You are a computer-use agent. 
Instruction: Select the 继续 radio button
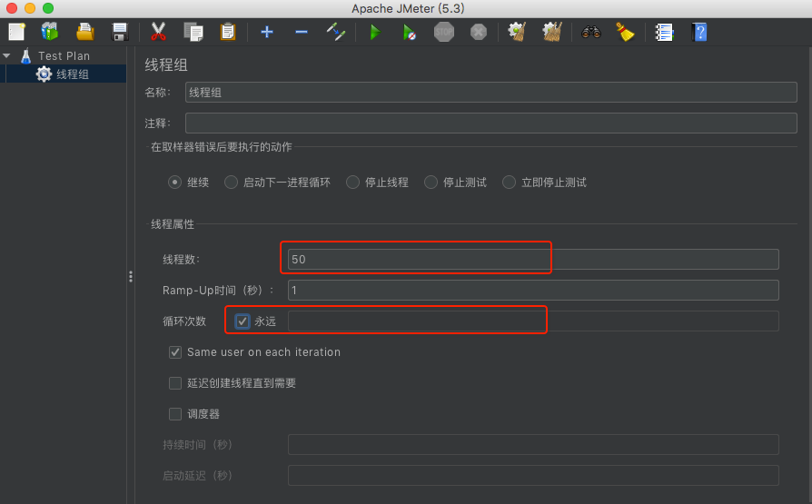pyautogui.click(x=175, y=183)
